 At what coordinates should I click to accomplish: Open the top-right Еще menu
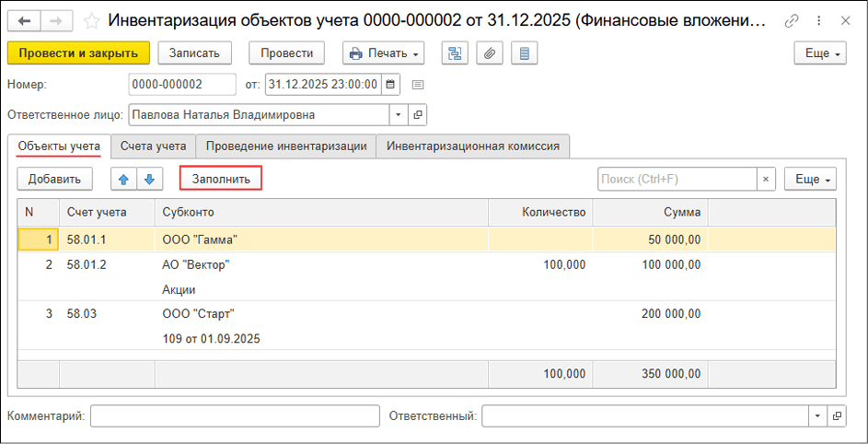click(x=818, y=53)
